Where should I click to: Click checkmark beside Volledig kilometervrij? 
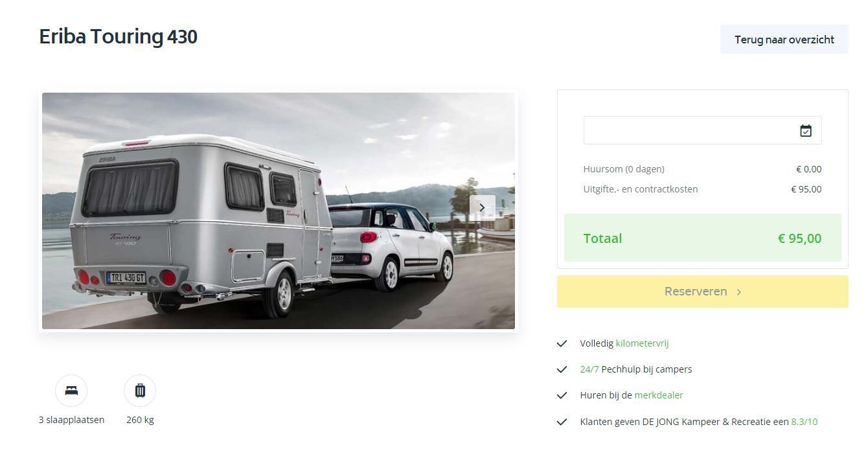tap(562, 343)
